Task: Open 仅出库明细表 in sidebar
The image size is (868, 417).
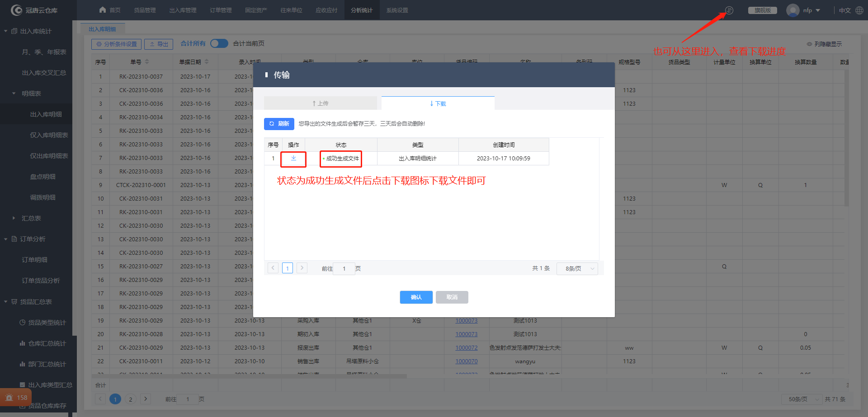Action: pos(49,156)
